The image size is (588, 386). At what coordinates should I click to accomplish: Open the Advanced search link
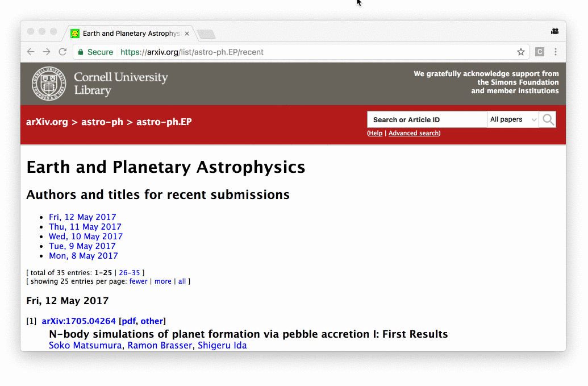pyautogui.click(x=414, y=133)
